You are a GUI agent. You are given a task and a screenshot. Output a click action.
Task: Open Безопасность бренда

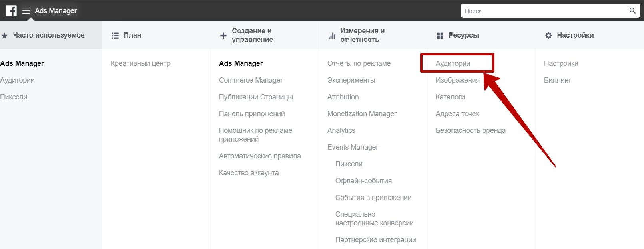(x=471, y=130)
